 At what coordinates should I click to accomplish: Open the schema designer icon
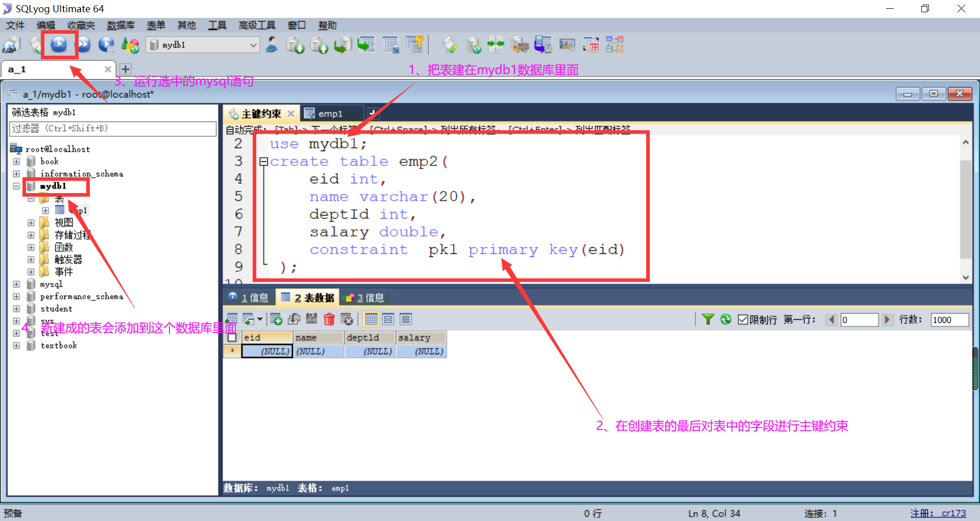[615, 45]
